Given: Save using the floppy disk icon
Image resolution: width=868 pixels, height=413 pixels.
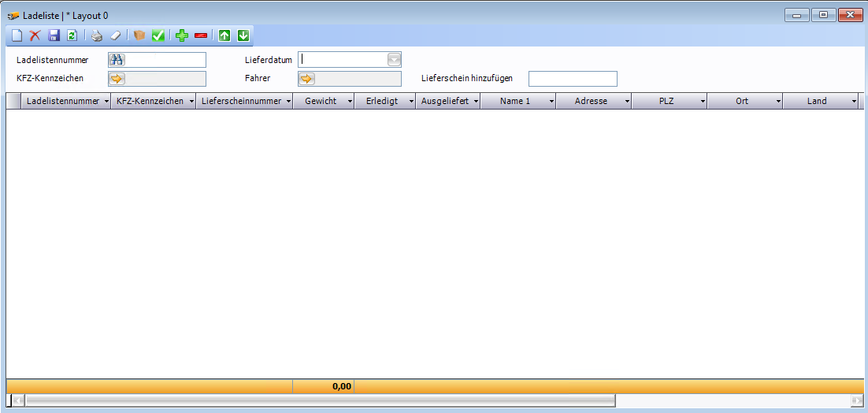Looking at the screenshot, I should 54,35.
